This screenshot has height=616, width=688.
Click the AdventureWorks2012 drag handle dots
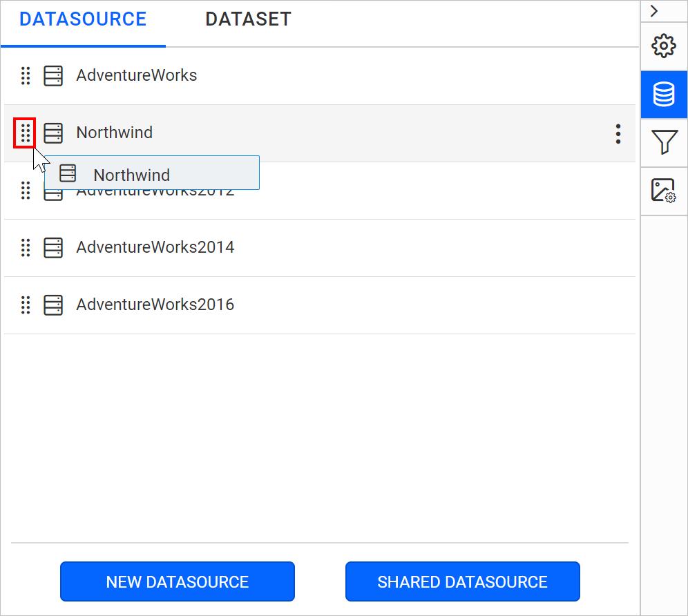click(x=26, y=191)
